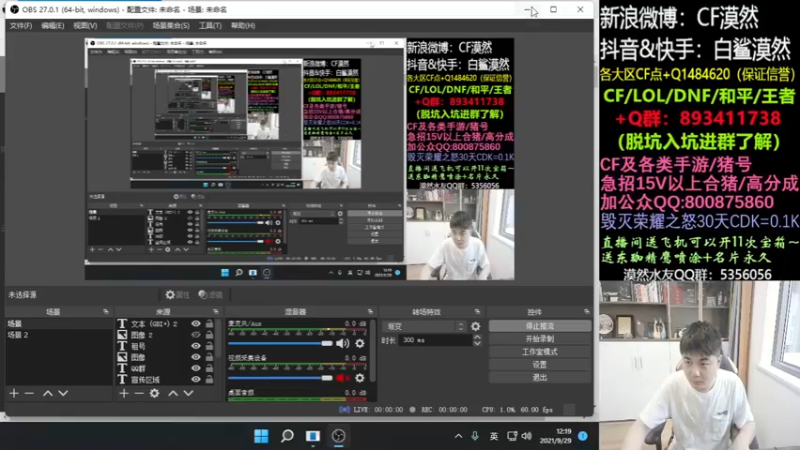Screen dimensions: 800x450
Task: Open the network icon in the system tray
Action: 512,436
